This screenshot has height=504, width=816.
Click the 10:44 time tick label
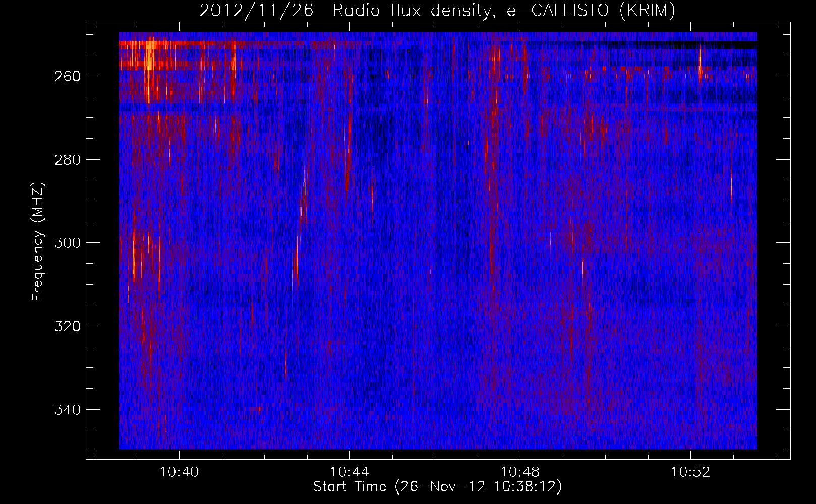point(349,472)
